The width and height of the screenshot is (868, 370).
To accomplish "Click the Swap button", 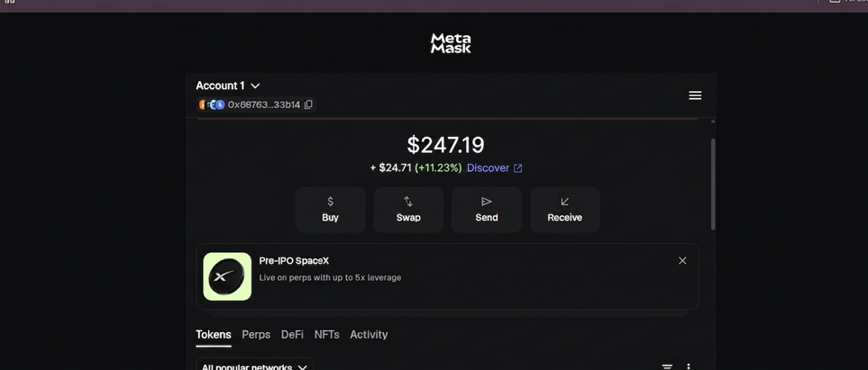I will point(408,210).
